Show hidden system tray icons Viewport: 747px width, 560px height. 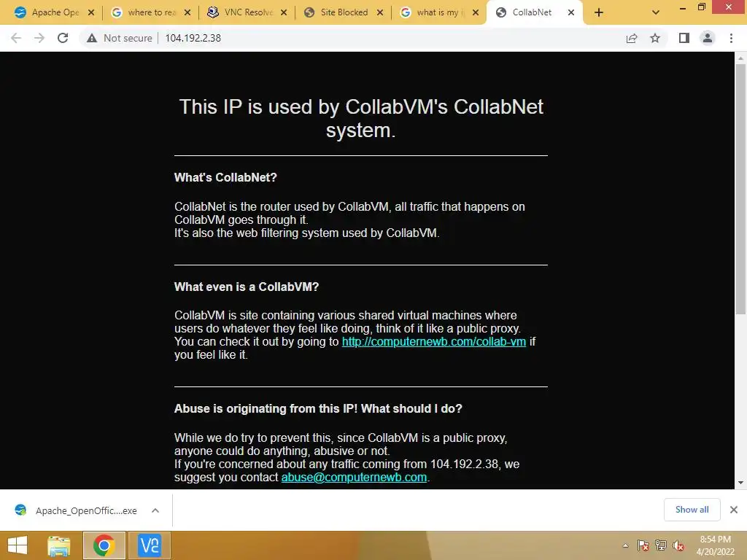(625, 545)
